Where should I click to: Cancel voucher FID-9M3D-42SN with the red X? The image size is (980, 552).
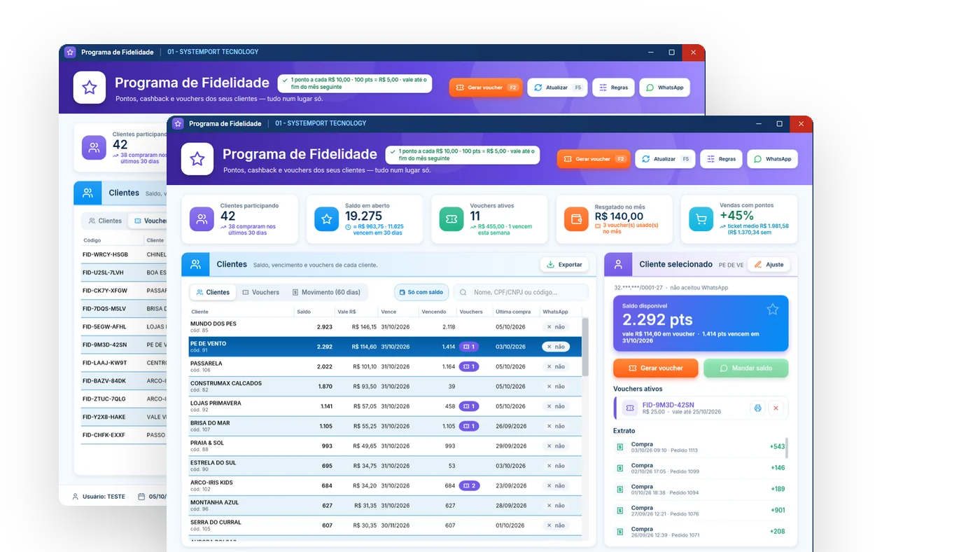[776, 408]
